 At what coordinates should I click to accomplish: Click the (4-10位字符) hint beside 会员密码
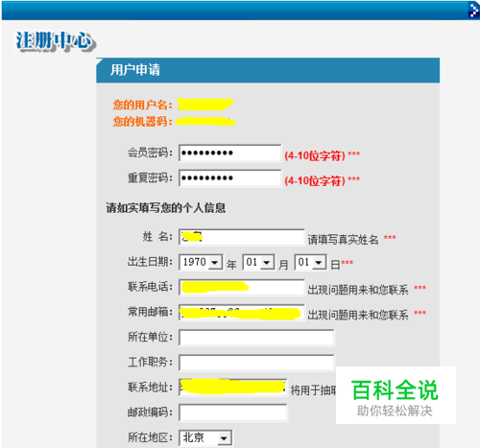tap(315, 155)
